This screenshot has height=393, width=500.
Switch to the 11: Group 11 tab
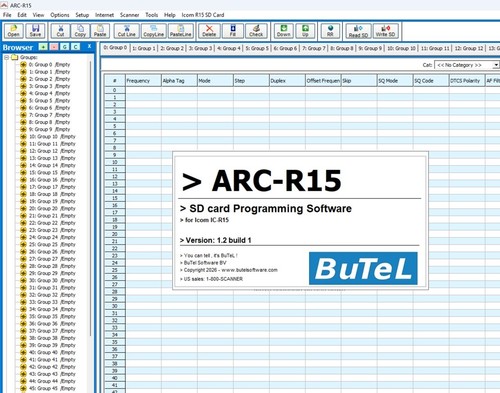pos(435,48)
